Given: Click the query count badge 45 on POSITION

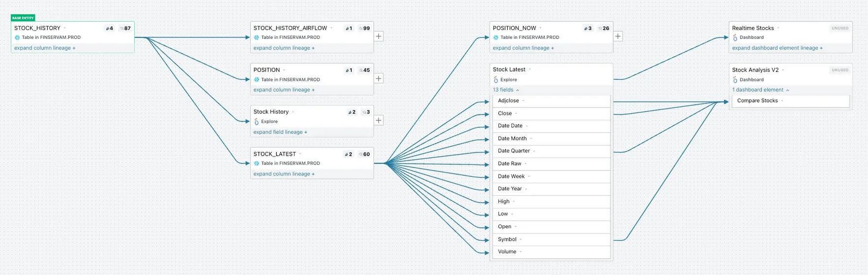Looking at the screenshot, I should [x=365, y=70].
